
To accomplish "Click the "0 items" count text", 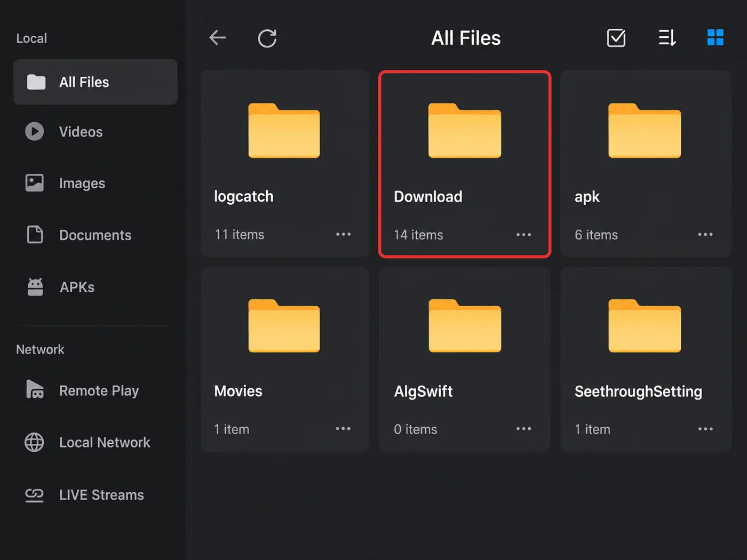I will 415,429.
